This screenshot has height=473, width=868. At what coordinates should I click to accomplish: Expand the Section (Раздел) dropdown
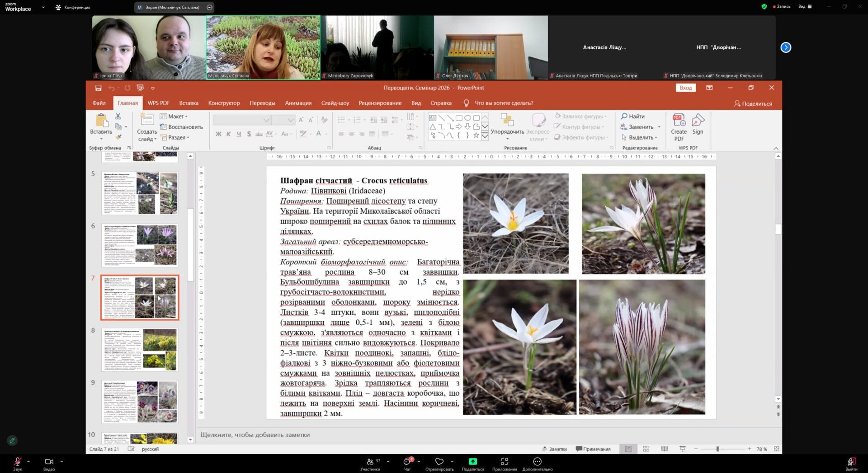[x=175, y=137]
